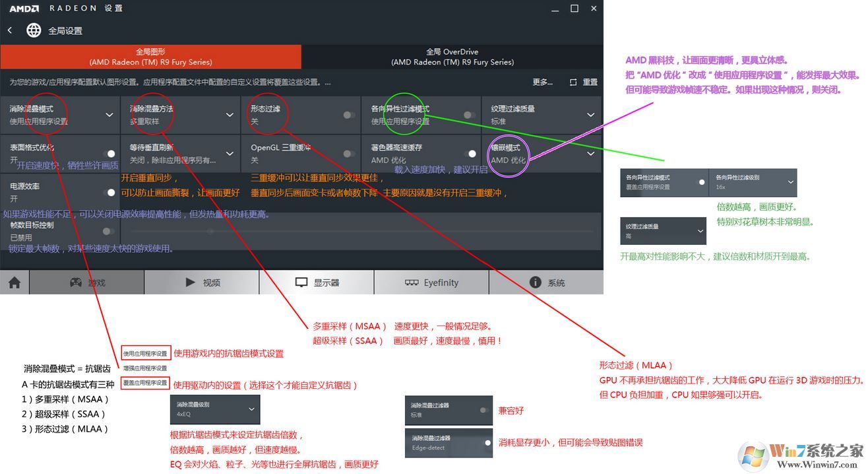Select the 游戏 gamepad icon tab
Image resolution: width=868 pixels, height=474 pixels.
point(76,282)
